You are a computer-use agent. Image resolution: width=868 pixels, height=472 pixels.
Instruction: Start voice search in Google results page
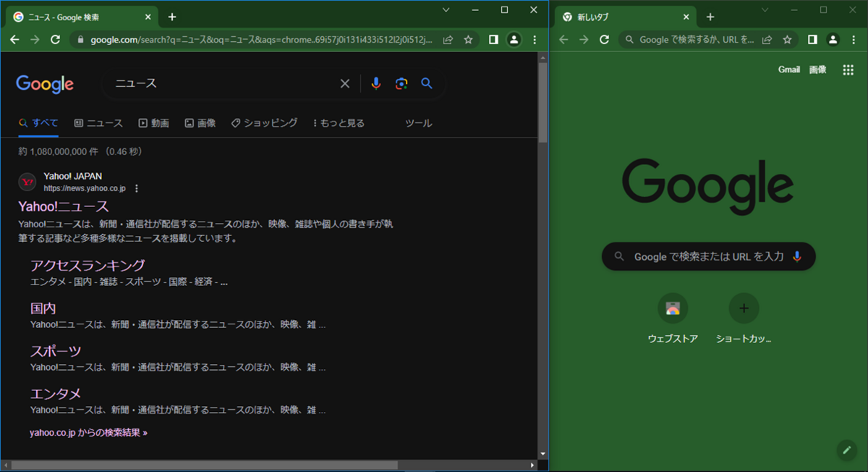375,84
